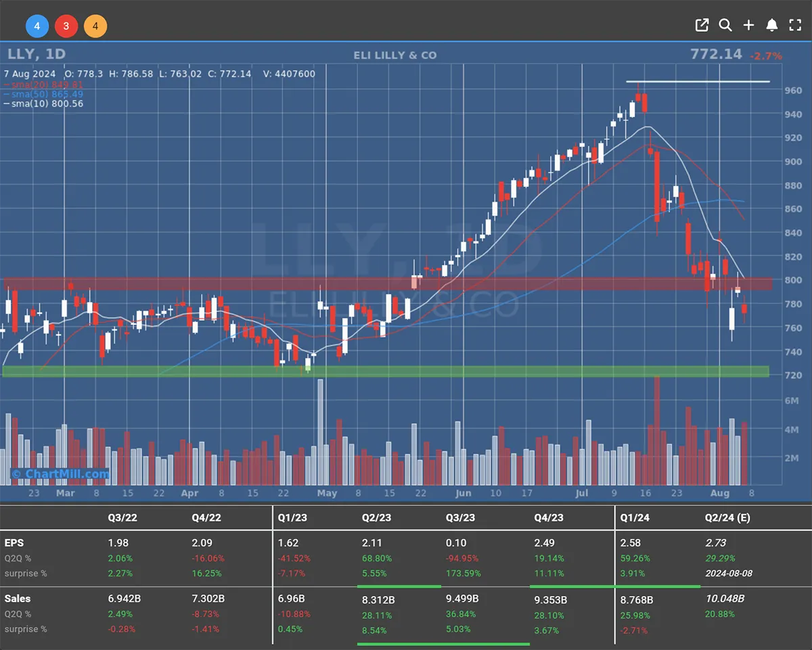
Task: Click EPS value 1.98
Action: pos(118,543)
